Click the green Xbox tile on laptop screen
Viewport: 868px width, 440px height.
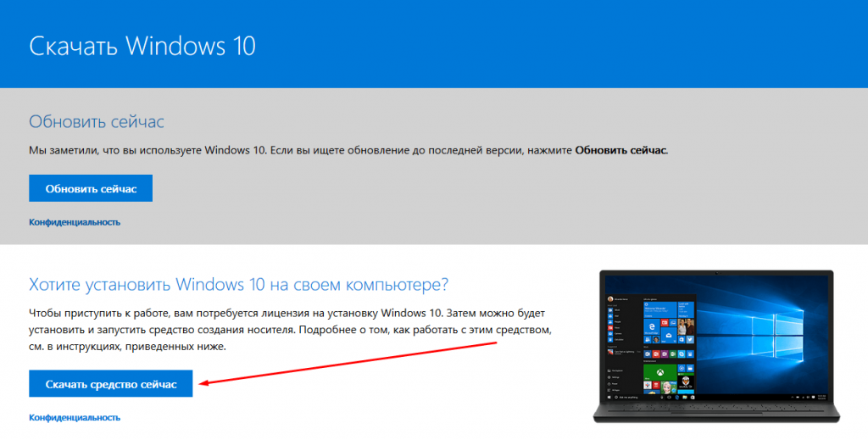[659, 371]
